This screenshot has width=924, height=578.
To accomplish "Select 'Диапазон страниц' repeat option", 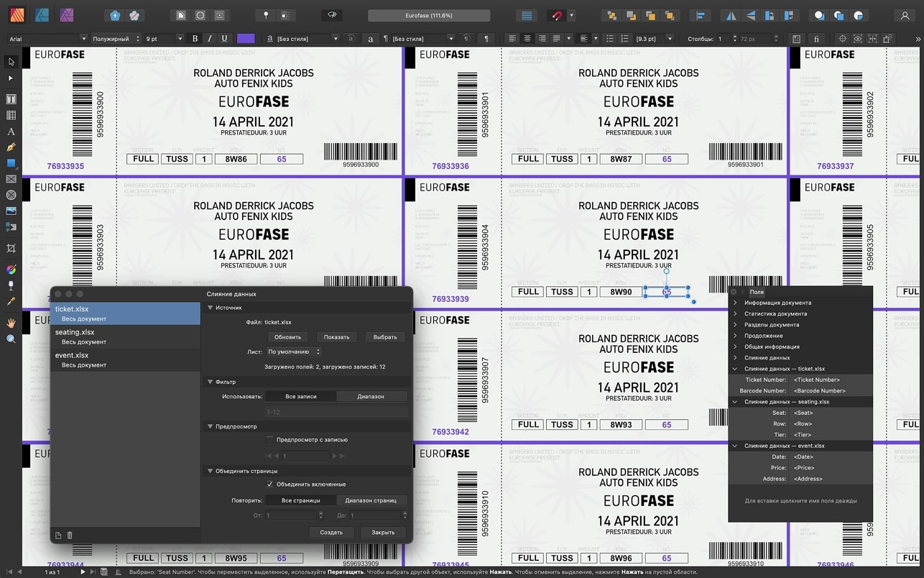I will point(371,500).
